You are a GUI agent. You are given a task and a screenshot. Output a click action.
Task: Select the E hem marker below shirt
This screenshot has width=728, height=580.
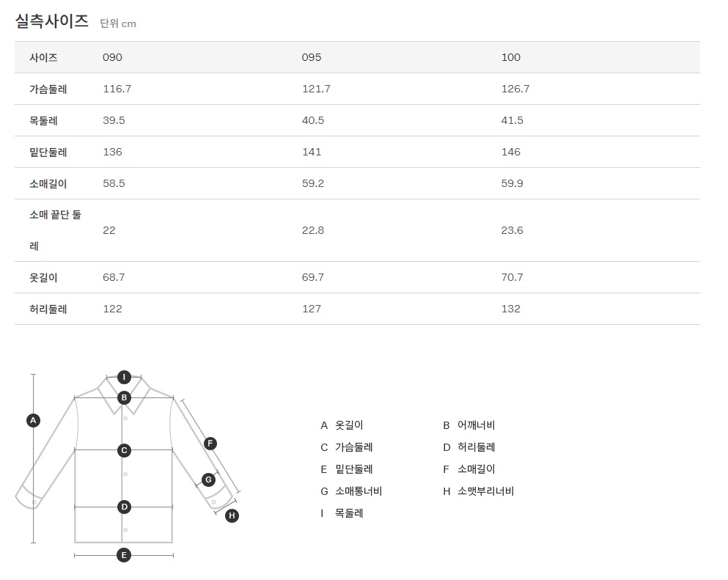pos(124,555)
